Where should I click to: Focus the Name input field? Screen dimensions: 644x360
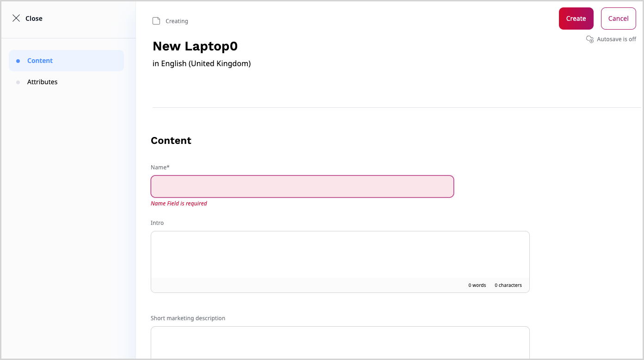click(x=302, y=186)
